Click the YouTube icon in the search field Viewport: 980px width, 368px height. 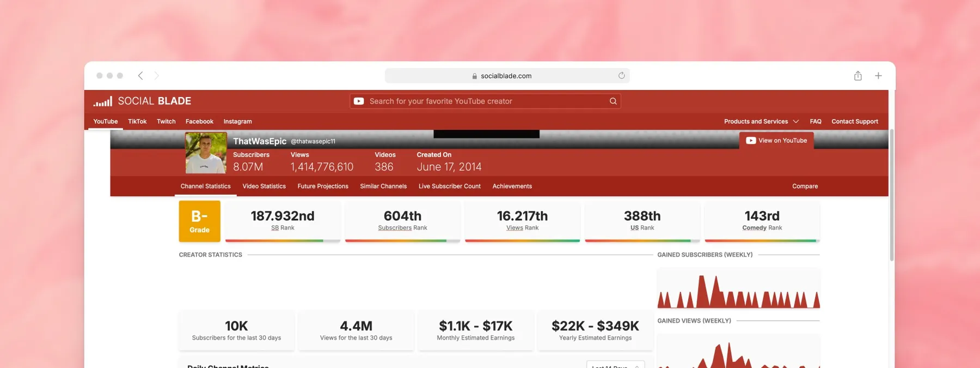pos(359,101)
